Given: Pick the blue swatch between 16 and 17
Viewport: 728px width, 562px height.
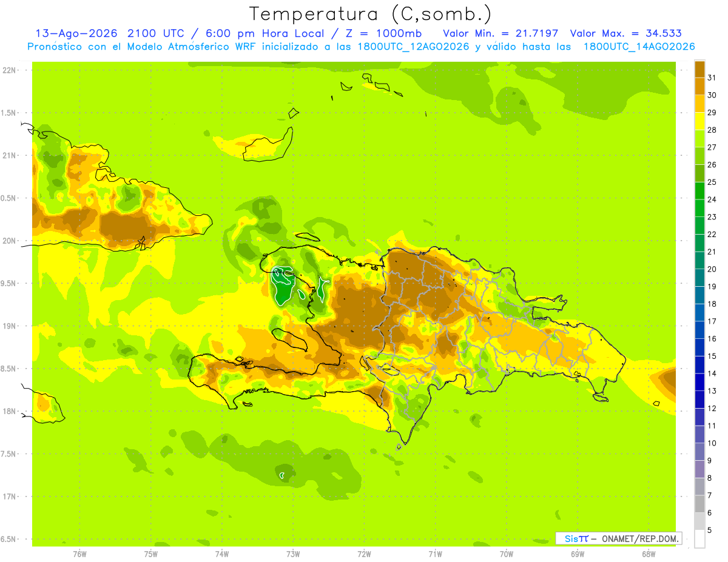Looking at the screenshot, I should 699,330.
